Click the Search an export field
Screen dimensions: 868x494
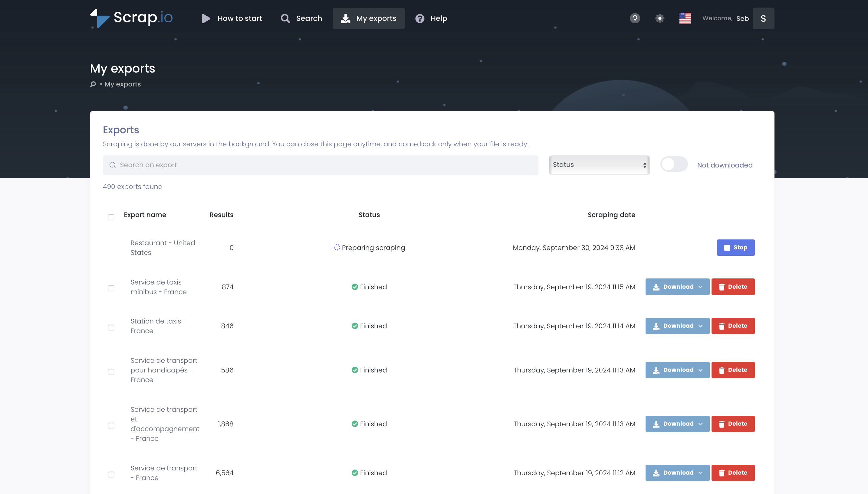(x=320, y=165)
